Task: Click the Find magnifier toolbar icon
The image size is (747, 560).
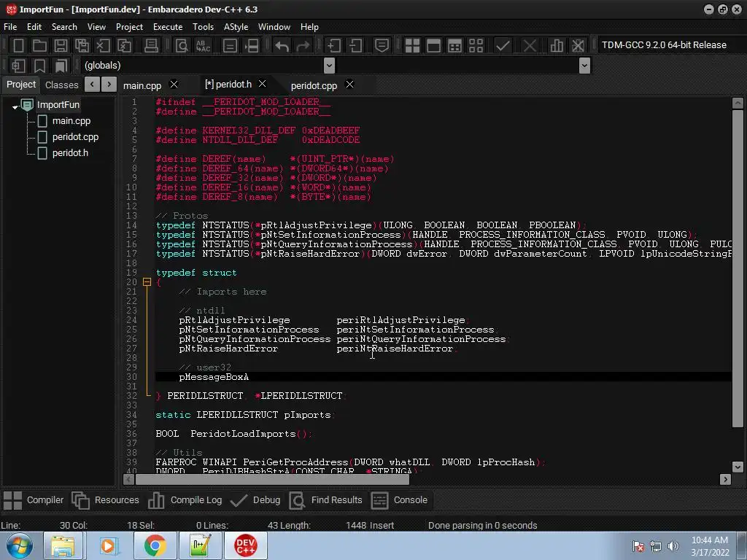Action: pyautogui.click(x=182, y=46)
